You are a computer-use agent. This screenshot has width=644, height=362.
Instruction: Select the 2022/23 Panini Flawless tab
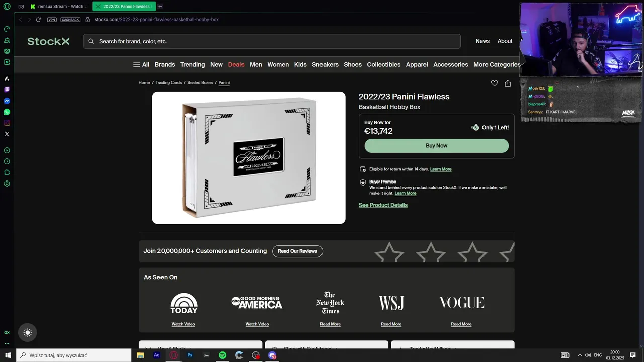click(124, 6)
